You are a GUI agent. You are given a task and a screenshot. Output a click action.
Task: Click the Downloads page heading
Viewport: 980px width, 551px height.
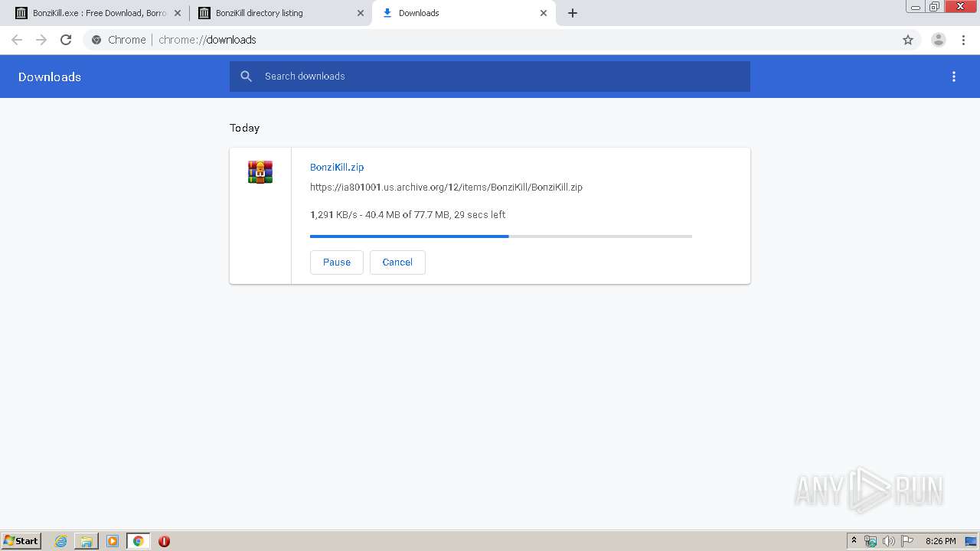point(50,77)
